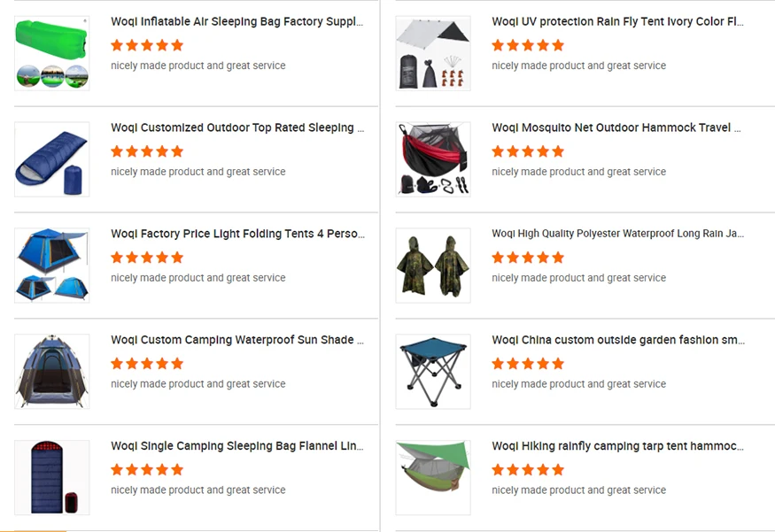Open the navy flannel sleeping bag thumbnail

(52, 478)
